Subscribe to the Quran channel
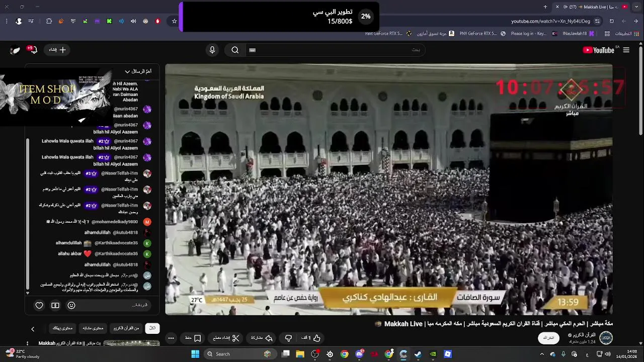The height and width of the screenshot is (362, 644). 548,338
